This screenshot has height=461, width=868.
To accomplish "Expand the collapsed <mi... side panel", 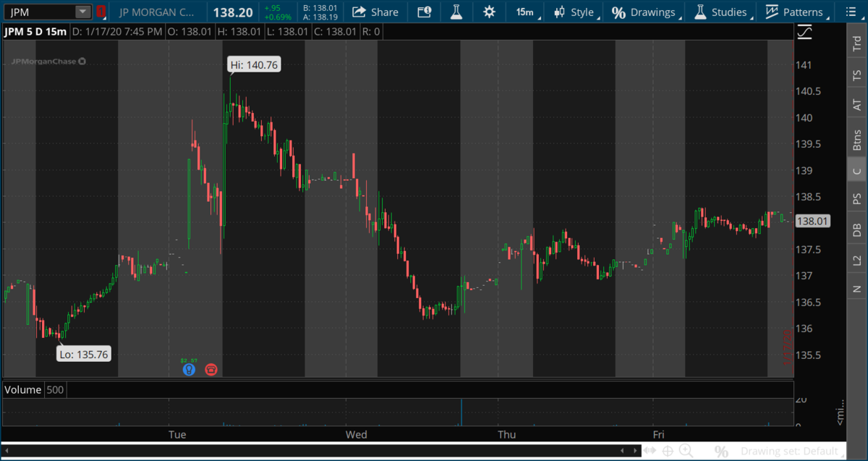I will pos(840,411).
